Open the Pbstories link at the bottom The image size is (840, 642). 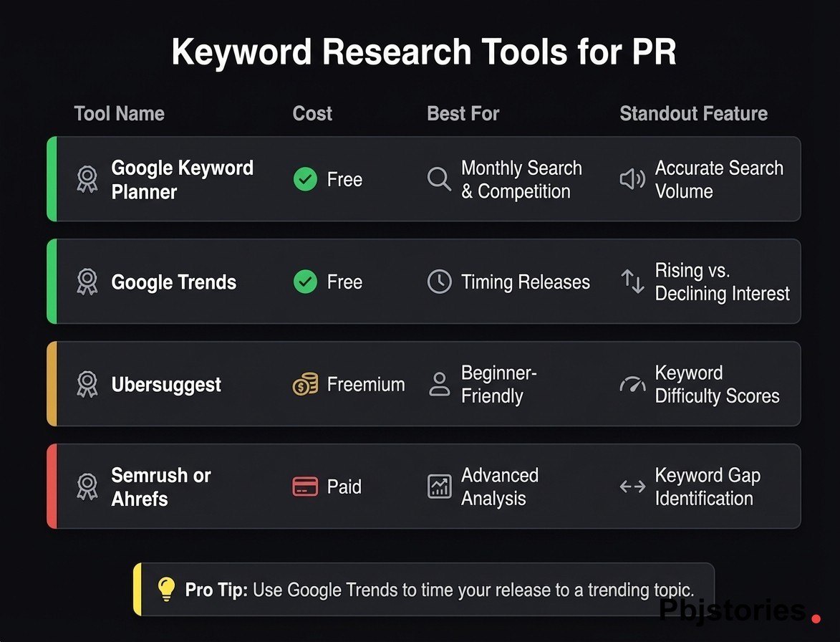tap(730, 612)
